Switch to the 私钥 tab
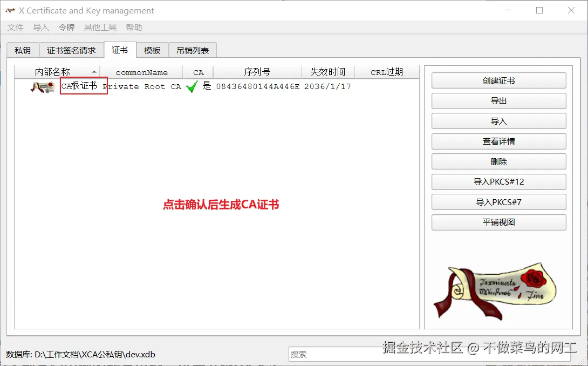The width and height of the screenshot is (588, 366). 22,50
